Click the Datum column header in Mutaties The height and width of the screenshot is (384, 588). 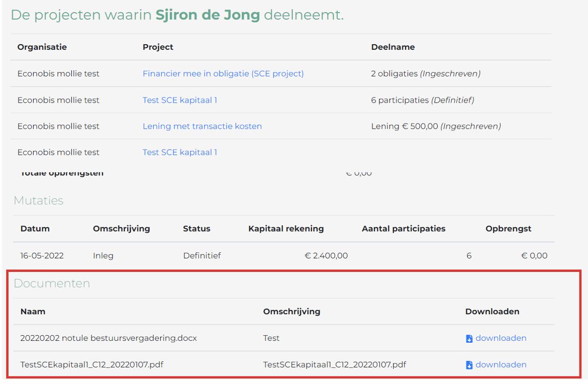click(x=35, y=229)
